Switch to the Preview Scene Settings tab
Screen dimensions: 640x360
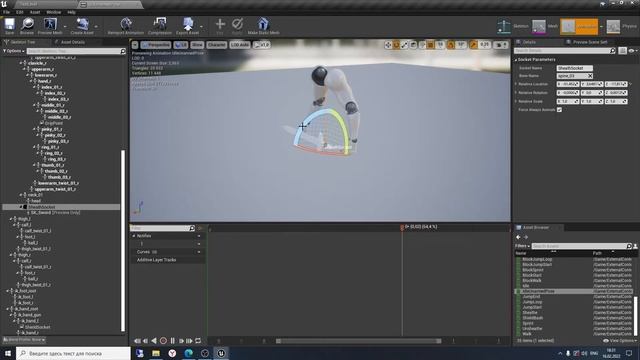tap(587, 42)
